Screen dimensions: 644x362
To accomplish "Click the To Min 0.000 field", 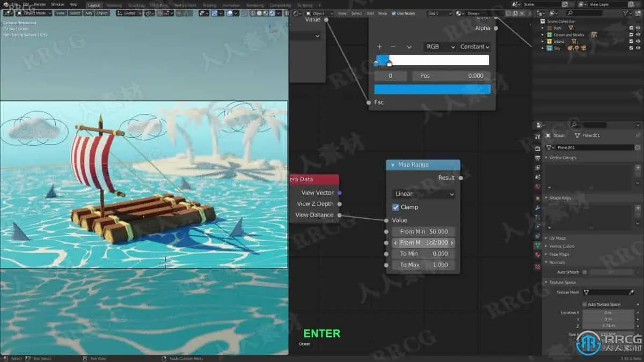I will (423, 254).
